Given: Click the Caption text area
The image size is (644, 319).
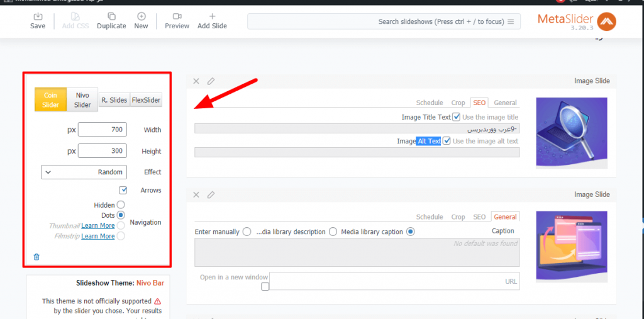Looking at the screenshot, I should [x=357, y=252].
